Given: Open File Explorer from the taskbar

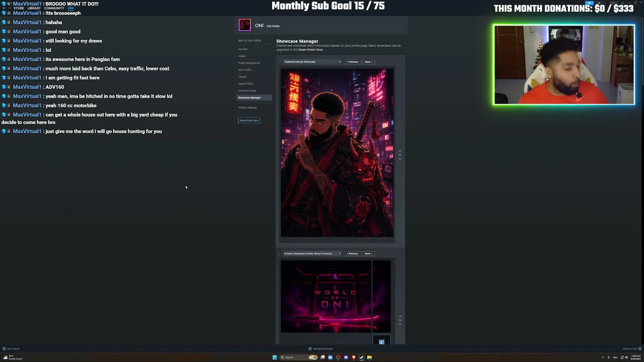Looking at the screenshot, I should pos(369,357).
